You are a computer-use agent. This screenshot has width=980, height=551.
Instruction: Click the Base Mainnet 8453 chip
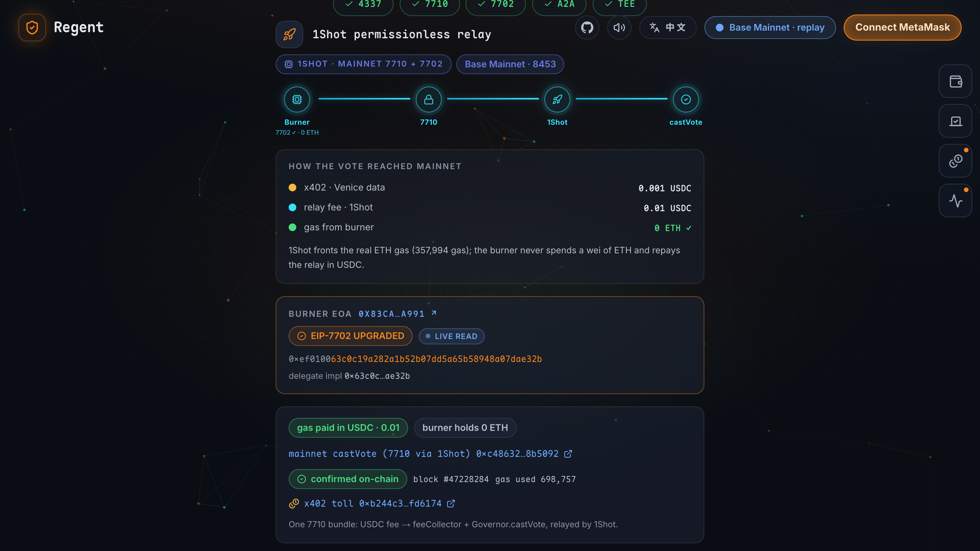click(510, 64)
